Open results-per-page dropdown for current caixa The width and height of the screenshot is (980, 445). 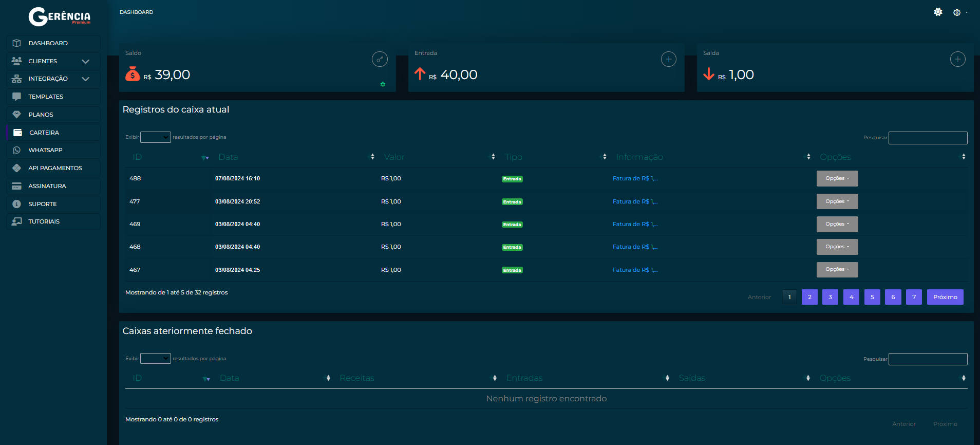pos(155,137)
